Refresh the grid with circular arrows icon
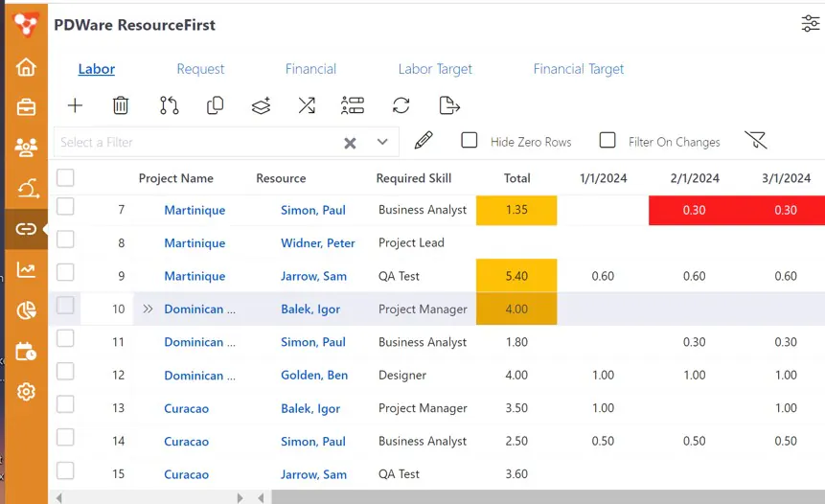This screenshot has height=504, width=825. [401, 105]
